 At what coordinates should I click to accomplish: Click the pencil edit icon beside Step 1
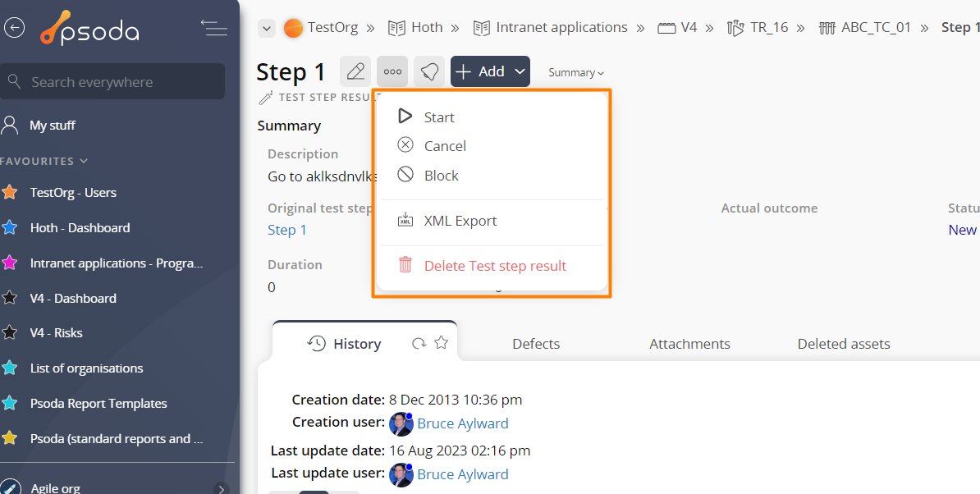[x=355, y=71]
